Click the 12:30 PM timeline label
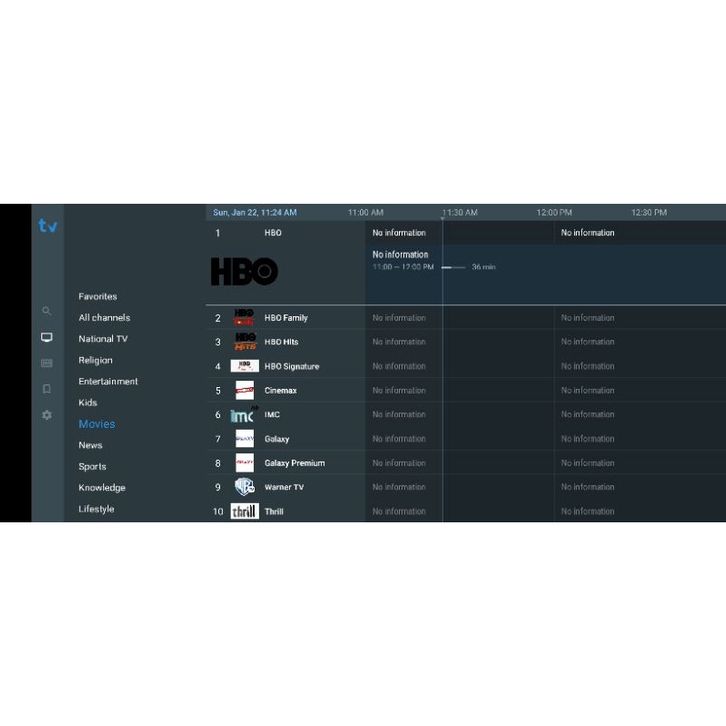The width and height of the screenshot is (726, 726). pos(649,213)
